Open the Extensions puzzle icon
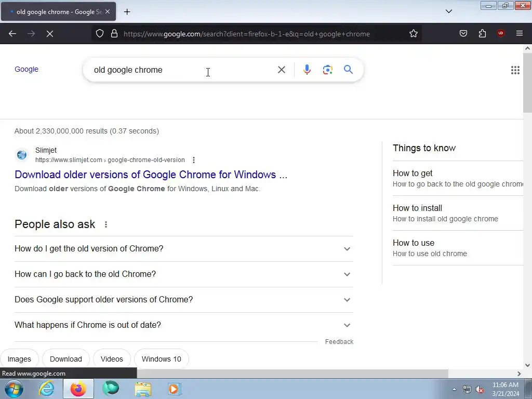The height and width of the screenshot is (399, 532). tap(482, 34)
